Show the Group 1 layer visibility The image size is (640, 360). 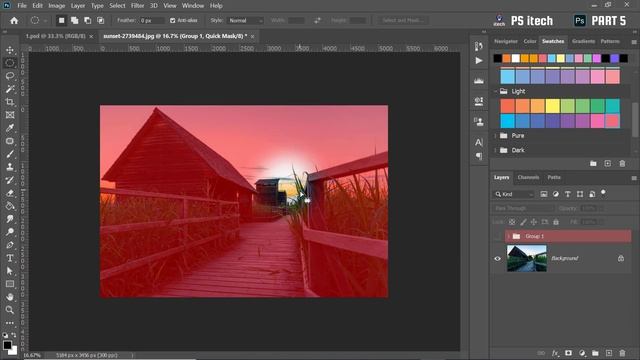click(x=497, y=236)
